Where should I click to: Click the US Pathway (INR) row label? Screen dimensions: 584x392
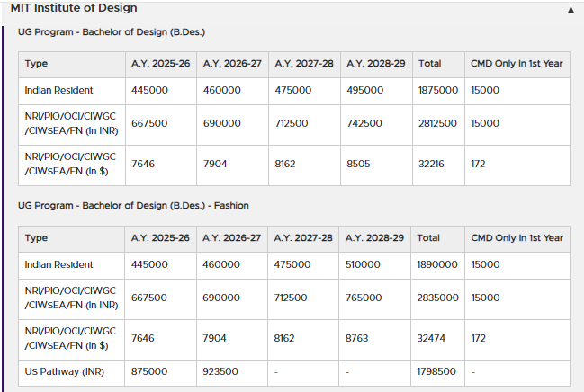[58, 371]
